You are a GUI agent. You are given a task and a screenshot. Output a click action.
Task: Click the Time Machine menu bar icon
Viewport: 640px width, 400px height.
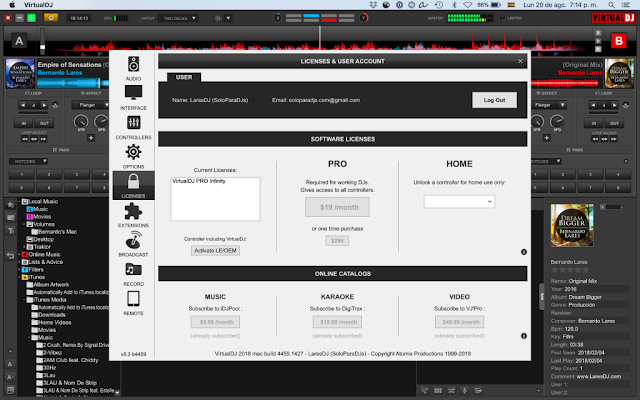439,5
